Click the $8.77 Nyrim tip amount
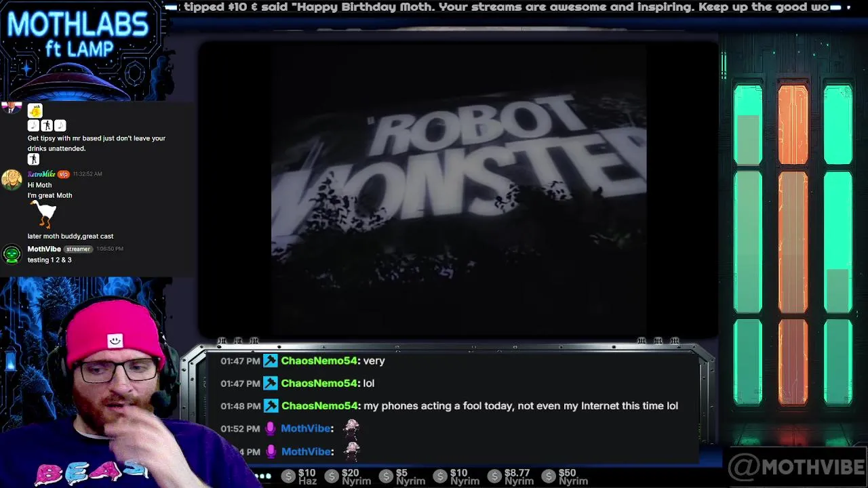Viewport: 868px width, 488px height. [x=517, y=473]
